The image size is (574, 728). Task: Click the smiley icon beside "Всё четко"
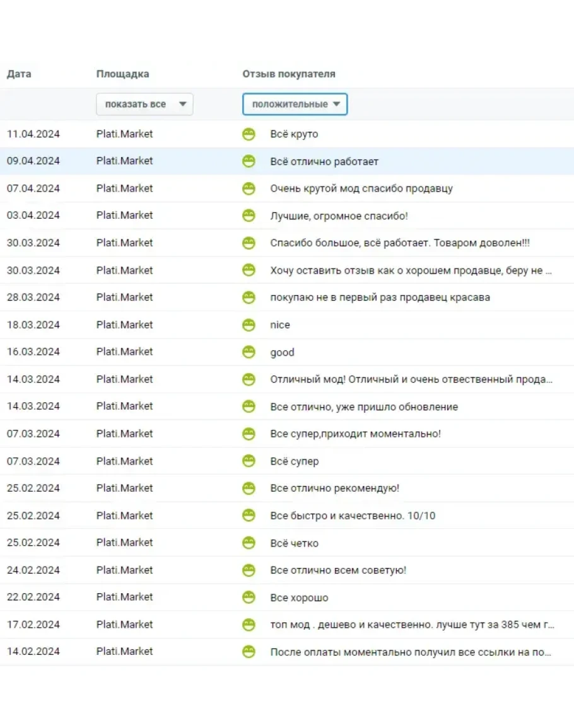pos(249,543)
